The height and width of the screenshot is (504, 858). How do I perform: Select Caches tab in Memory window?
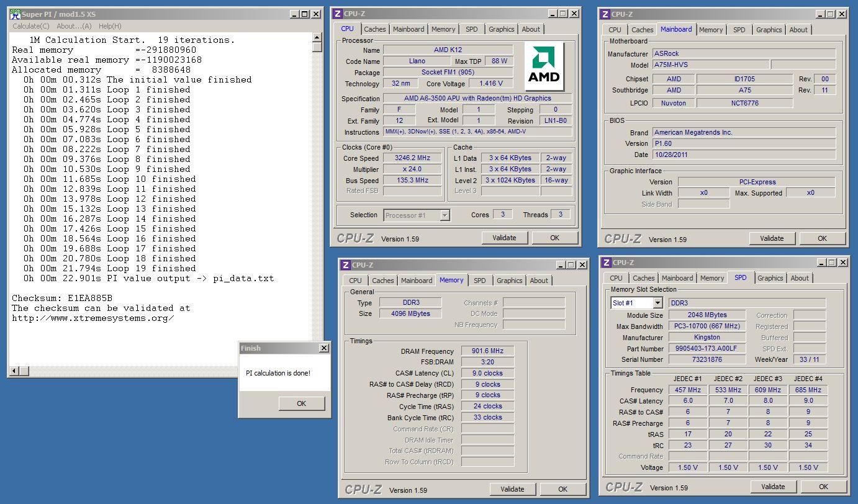[383, 281]
